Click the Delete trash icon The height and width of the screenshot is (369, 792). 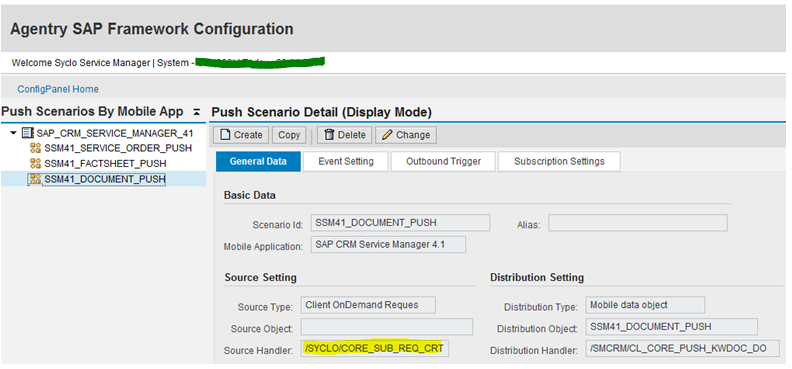(x=329, y=135)
